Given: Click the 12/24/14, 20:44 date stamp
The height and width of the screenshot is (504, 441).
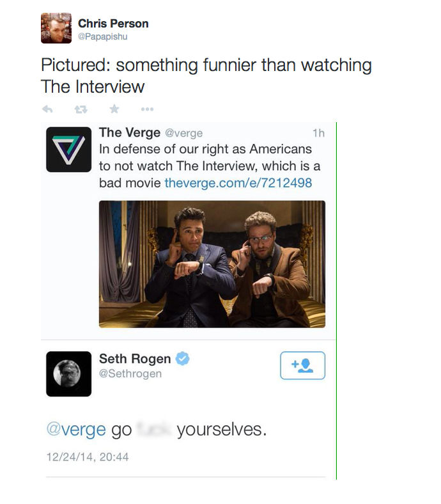Looking at the screenshot, I should (x=88, y=457).
